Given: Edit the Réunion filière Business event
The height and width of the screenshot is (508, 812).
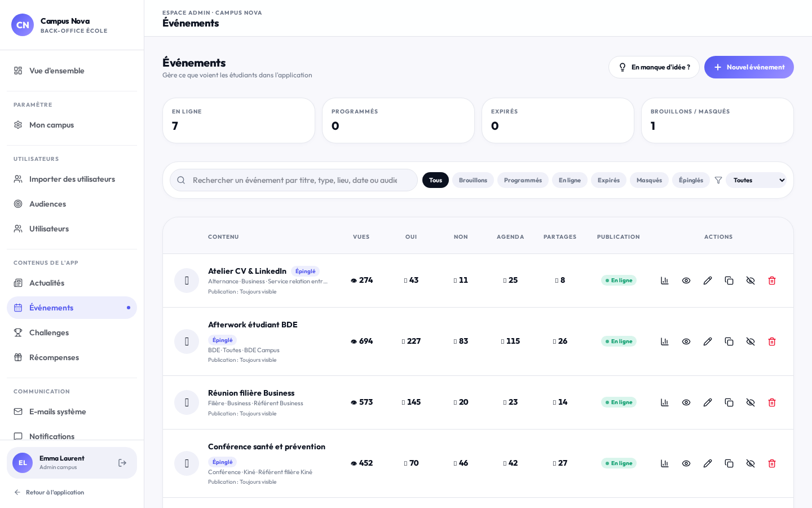Looking at the screenshot, I should coord(708,402).
